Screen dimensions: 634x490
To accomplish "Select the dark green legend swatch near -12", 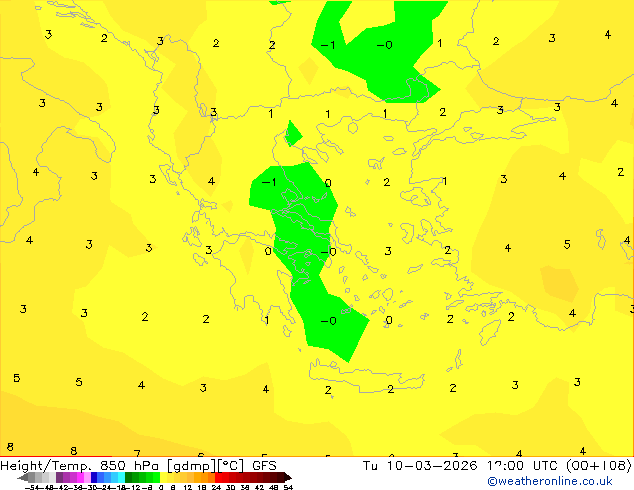I will click(x=128, y=477).
